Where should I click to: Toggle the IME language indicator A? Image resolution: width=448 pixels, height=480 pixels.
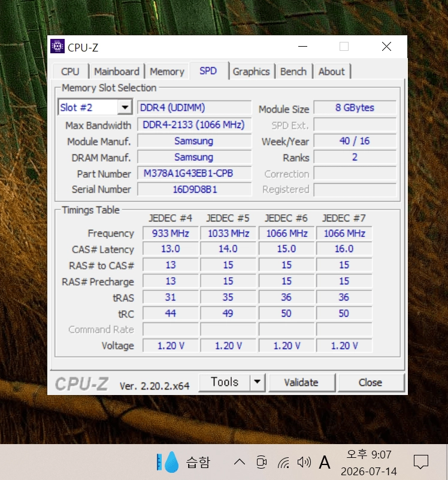(x=325, y=462)
